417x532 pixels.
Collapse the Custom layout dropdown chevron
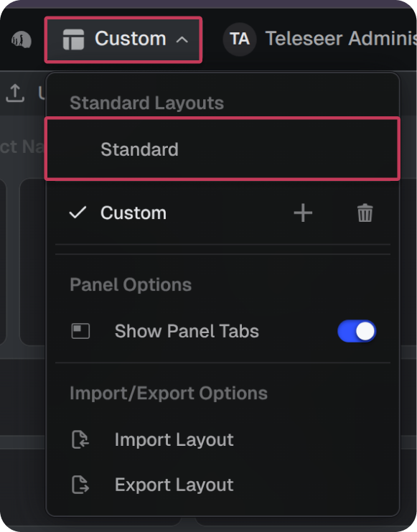pos(182,39)
